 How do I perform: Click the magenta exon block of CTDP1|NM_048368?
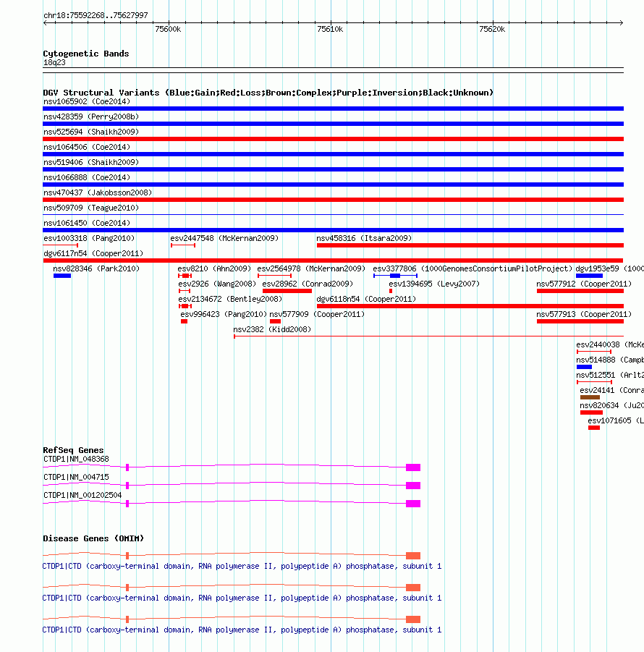413,467
